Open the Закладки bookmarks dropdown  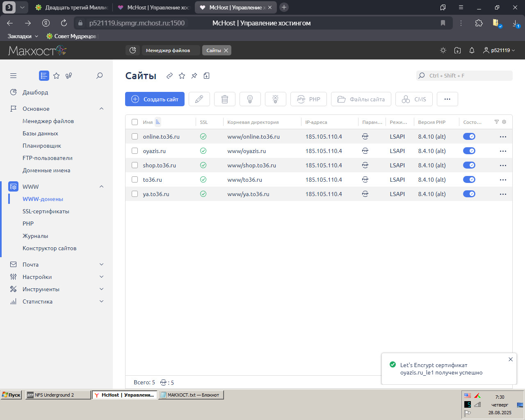(23, 36)
